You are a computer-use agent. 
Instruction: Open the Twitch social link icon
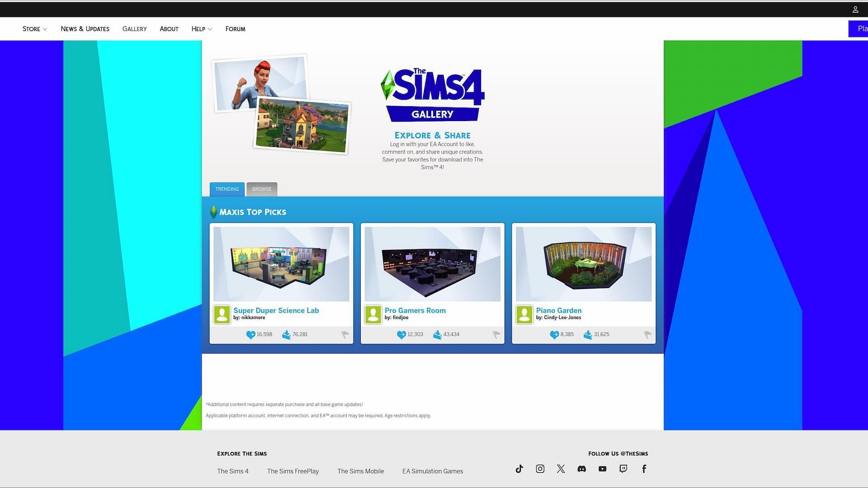pyautogui.click(x=623, y=469)
